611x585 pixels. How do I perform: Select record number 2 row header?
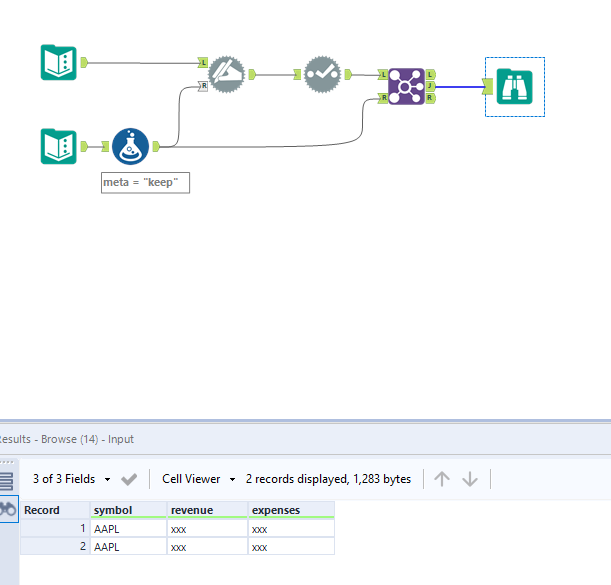point(55,546)
